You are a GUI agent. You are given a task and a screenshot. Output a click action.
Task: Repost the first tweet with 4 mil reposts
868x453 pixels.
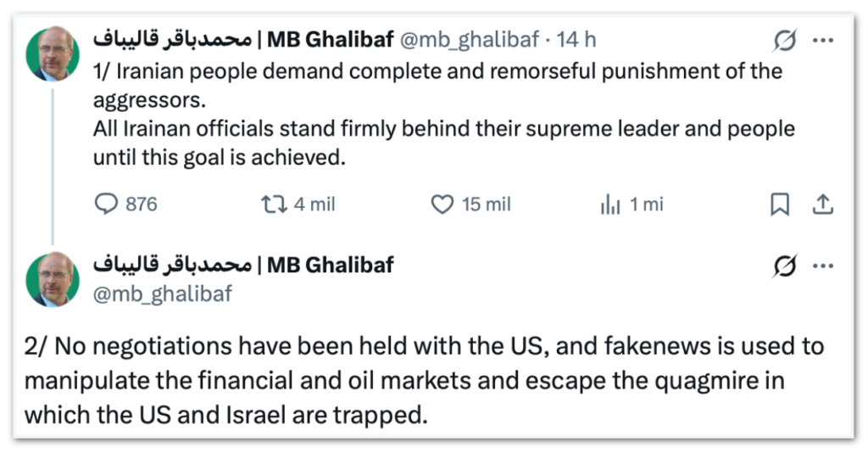point(271,204)
